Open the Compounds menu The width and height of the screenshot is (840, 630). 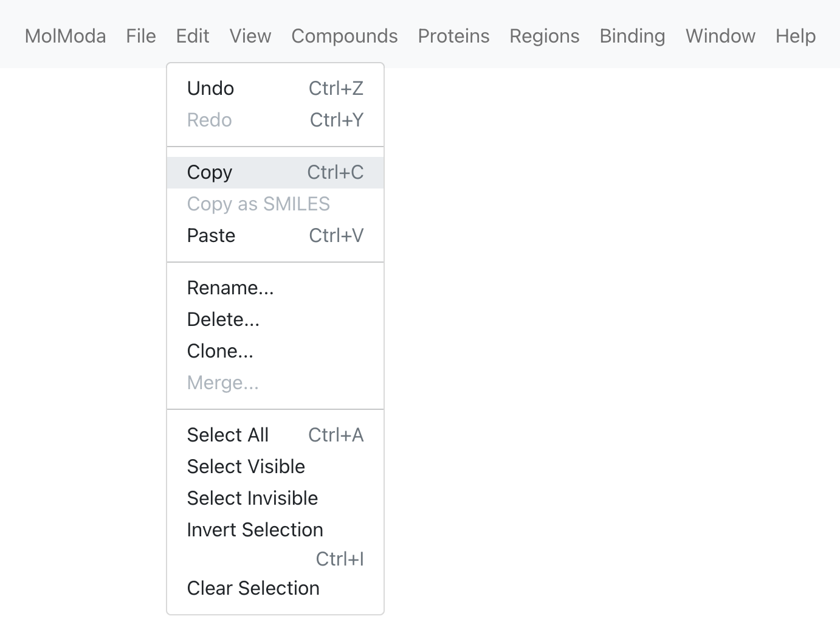[x=345, y=36]
